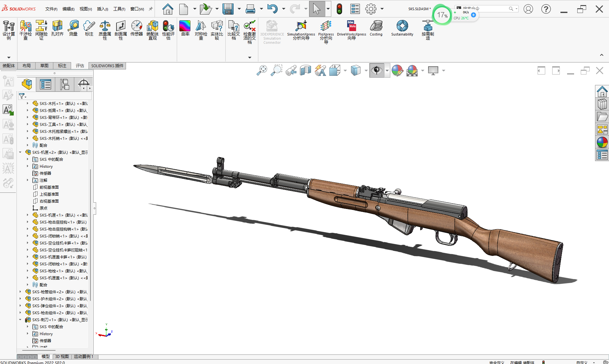Toggle Curvature (曲率) display
The image size is (609, 364).
[x=185, y=28]
